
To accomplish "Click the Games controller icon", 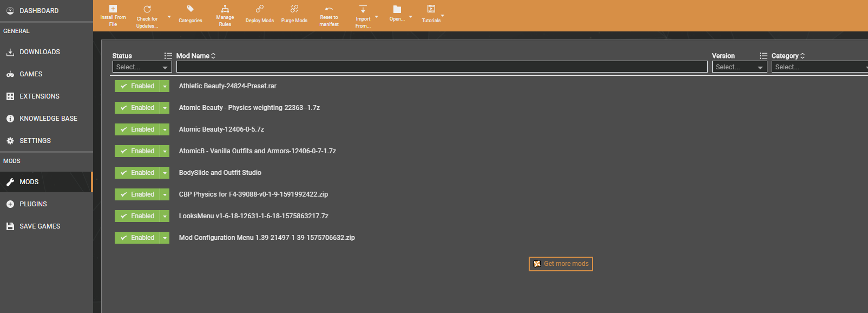I will click(10, 74).
